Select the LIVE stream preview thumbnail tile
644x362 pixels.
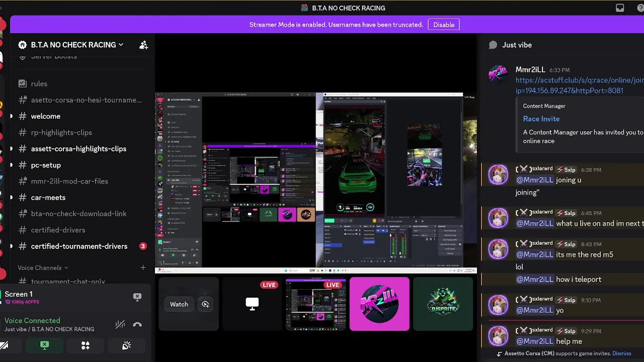click(315, 304)
